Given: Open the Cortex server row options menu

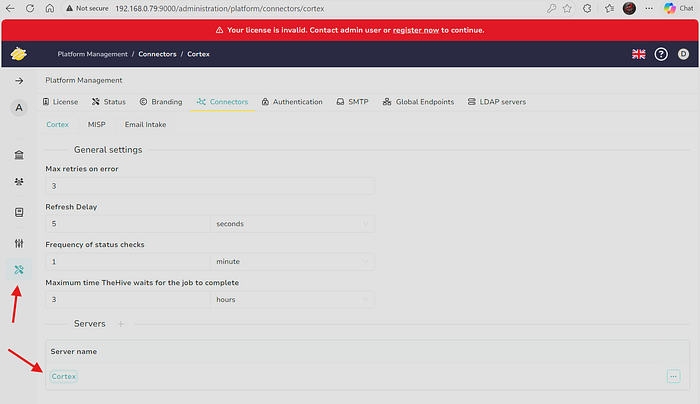Looking at the screenshot, I should pyautogui.click(x=673, y=376).
